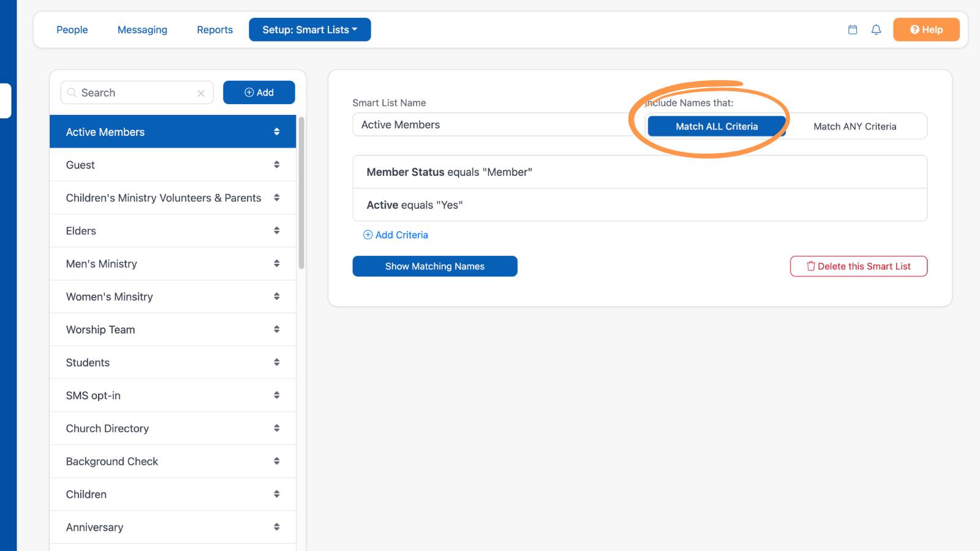Clear the search box with X icon

click(x=201, y=93)
